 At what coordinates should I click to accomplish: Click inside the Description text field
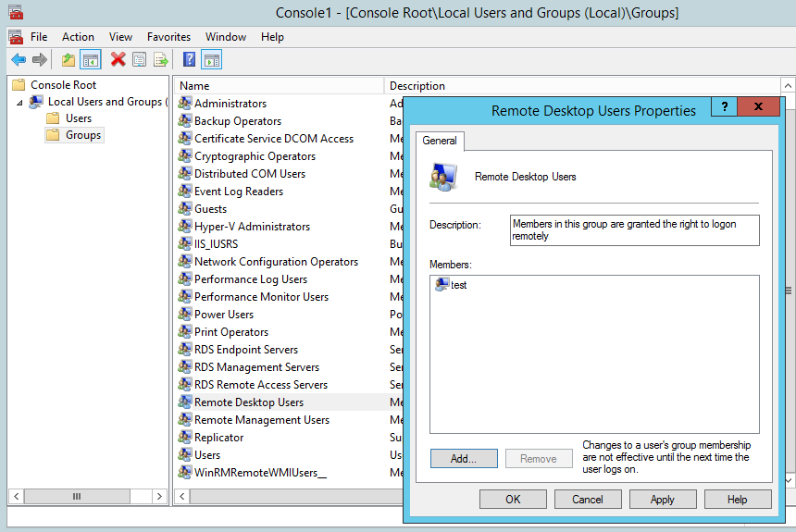(635, 230)
